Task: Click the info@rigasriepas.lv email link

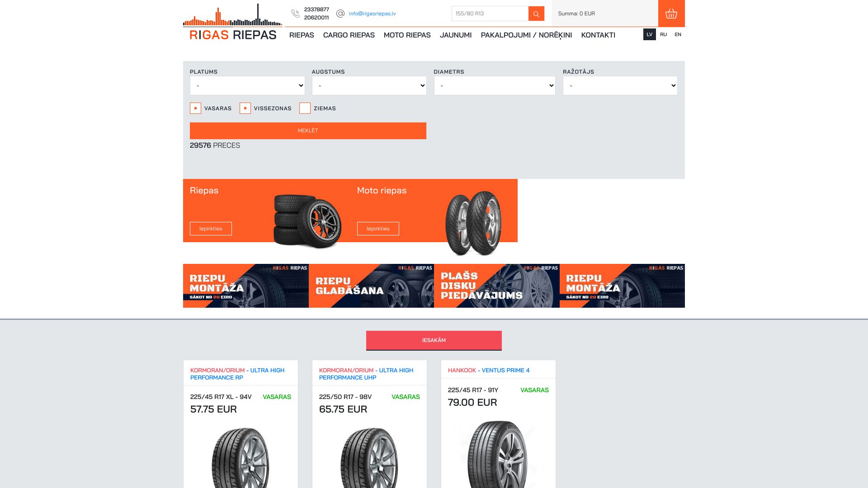Action: coord(372,14)
